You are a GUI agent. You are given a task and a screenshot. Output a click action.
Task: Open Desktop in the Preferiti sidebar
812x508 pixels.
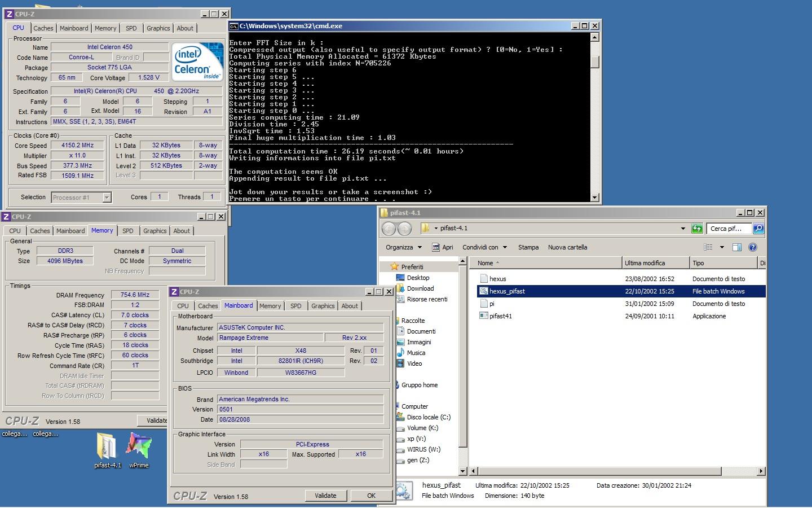point(418,278)
